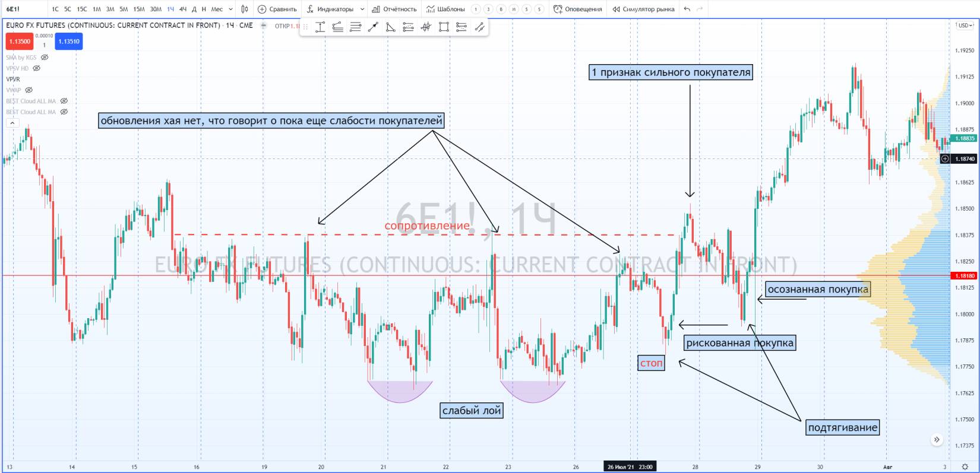Click the Сравнить button
Screen dimensions: 980x473
click(277, 9)
